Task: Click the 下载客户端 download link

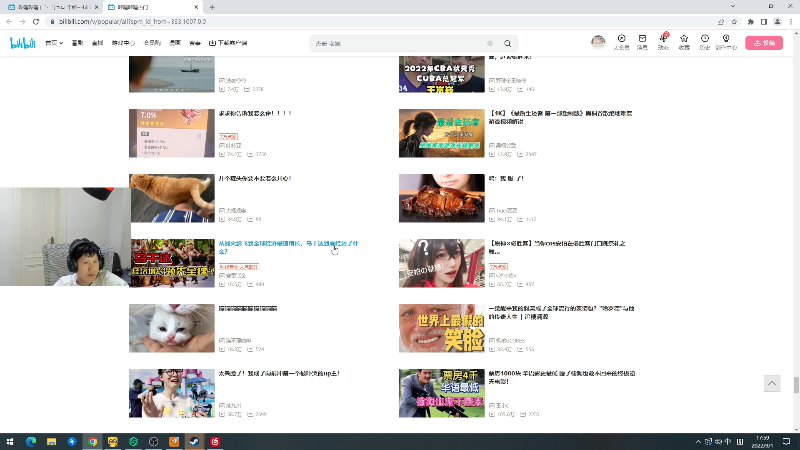Action: pyautogui.click(x=228, y=43)
